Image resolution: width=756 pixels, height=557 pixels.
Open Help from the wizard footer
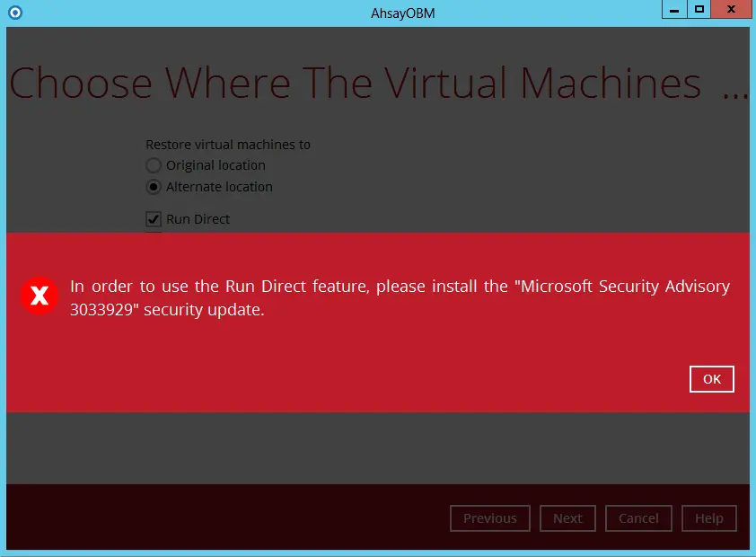point(708,518)
